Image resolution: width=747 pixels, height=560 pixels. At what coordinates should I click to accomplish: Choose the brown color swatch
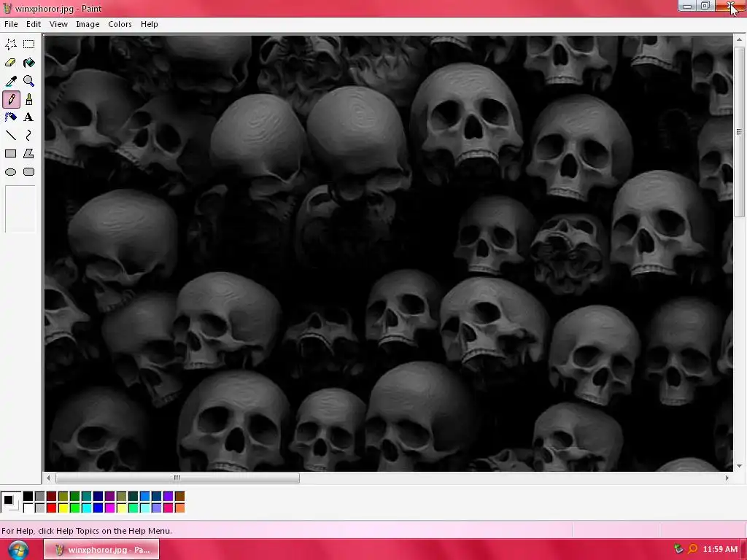pyautogui.click(x=179, y=496)
